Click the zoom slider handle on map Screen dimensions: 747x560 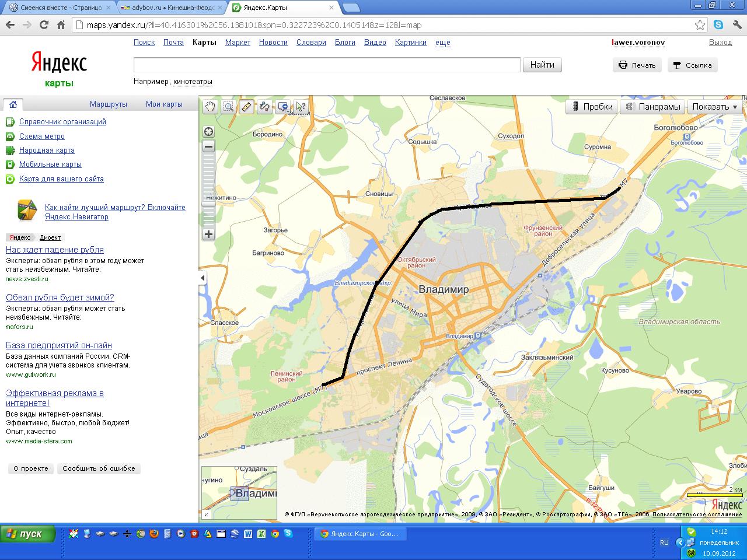[x=208, y=203]
